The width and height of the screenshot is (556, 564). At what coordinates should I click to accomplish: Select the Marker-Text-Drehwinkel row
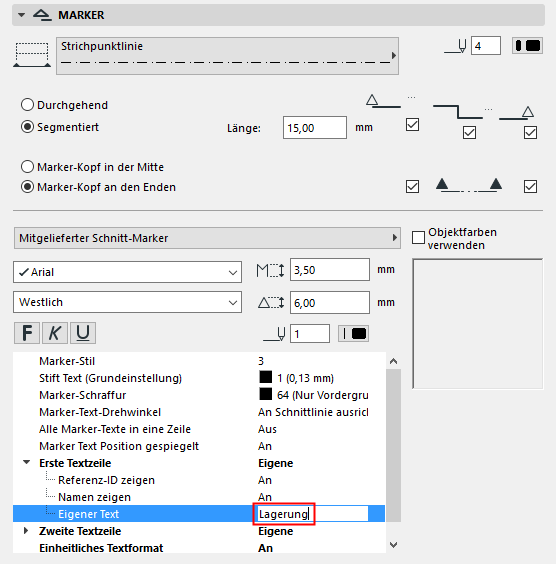199,412
